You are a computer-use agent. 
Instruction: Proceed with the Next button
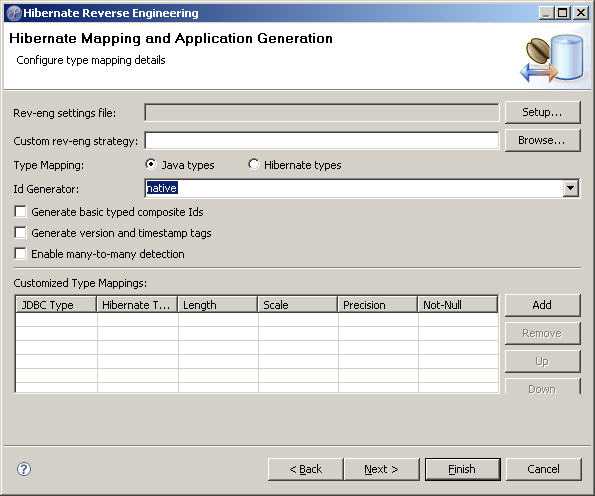click(x=381, y=469)
